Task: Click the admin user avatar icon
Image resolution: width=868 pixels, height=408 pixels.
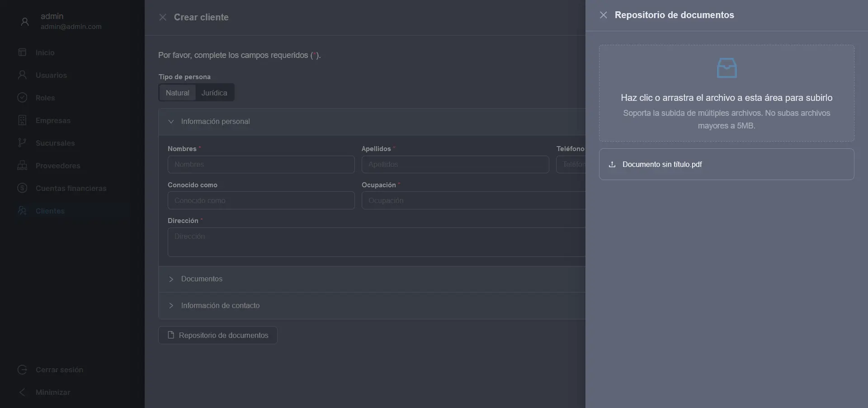Action: click(25, 21)
